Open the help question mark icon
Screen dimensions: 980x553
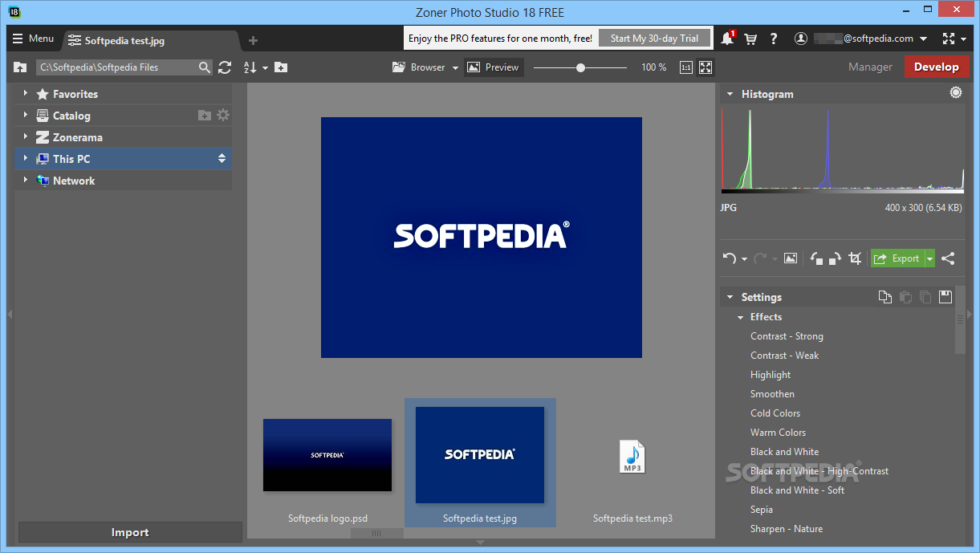coord(774,39)
